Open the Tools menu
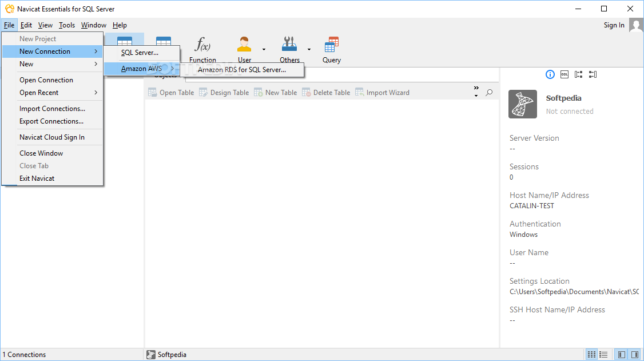The image size is (644, 361). click(x=66, y=25)
